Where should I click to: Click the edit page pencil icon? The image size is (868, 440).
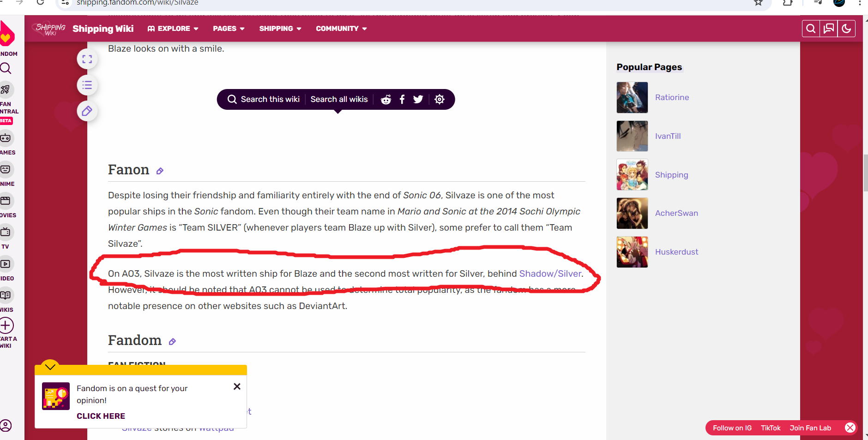pyautogui.click(x=87, y=111)
